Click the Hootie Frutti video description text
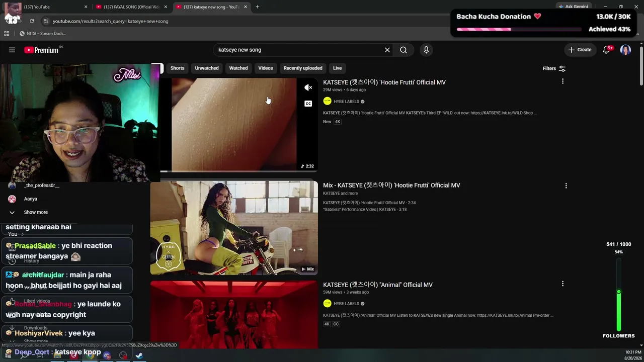Screen dimensions: 644x362 430,113
